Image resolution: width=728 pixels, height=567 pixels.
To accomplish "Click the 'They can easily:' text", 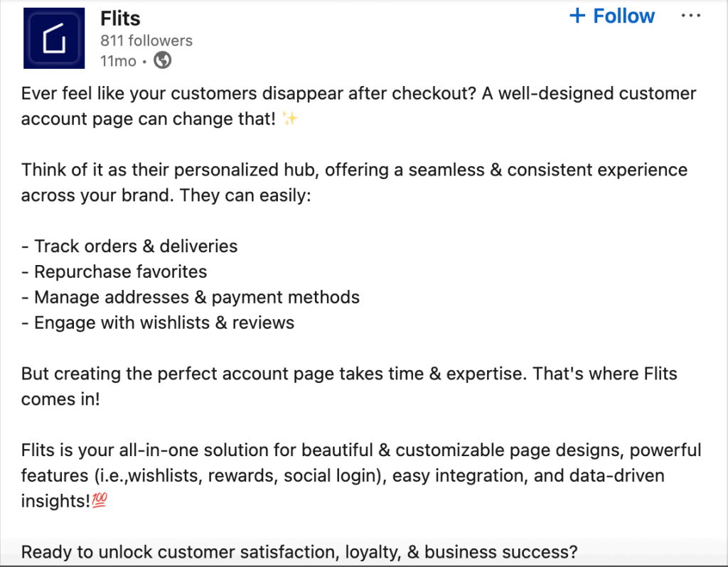I will [246, 196].
